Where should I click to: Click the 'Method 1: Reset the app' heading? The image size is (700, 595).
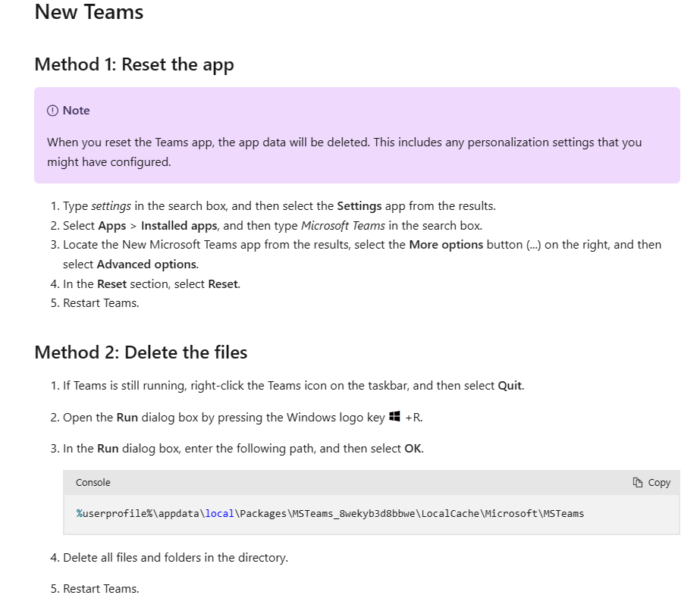click(134, 64)
